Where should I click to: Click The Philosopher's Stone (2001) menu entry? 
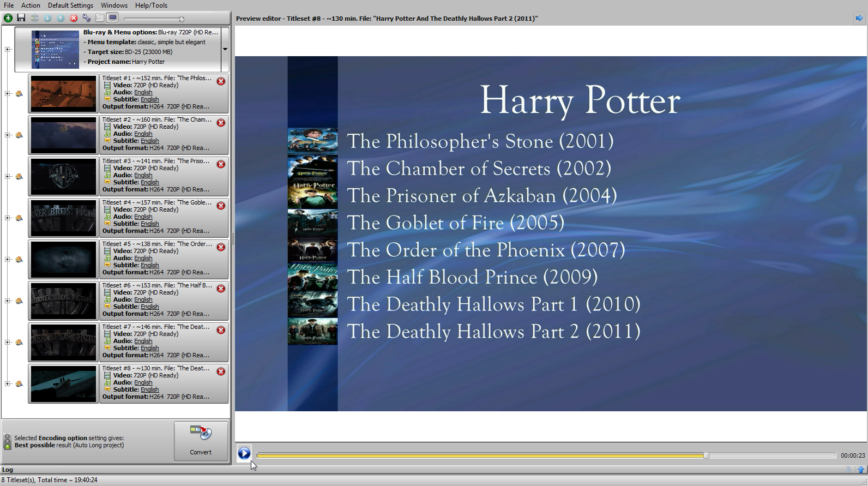point(480,141)
